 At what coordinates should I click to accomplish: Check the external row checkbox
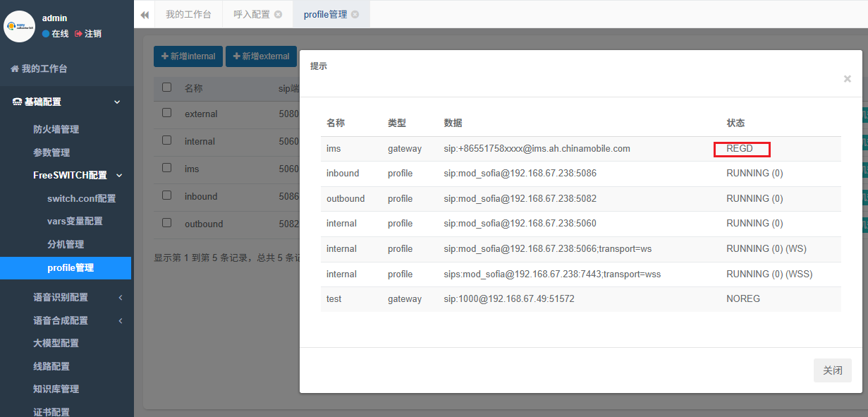(166, 113)
